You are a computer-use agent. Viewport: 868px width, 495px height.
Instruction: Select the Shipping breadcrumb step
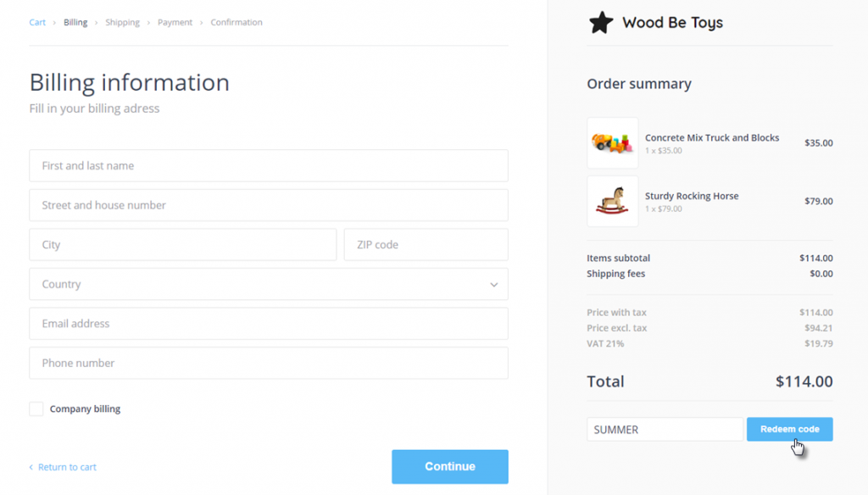pyautogui.click(x=122, y=22)
